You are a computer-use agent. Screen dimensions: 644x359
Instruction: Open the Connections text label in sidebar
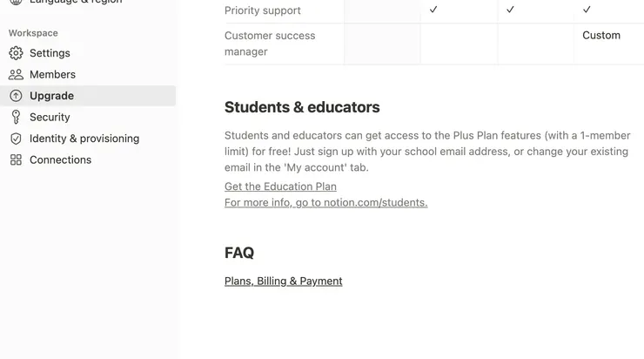pyautogui.click(x=60, y=160)
